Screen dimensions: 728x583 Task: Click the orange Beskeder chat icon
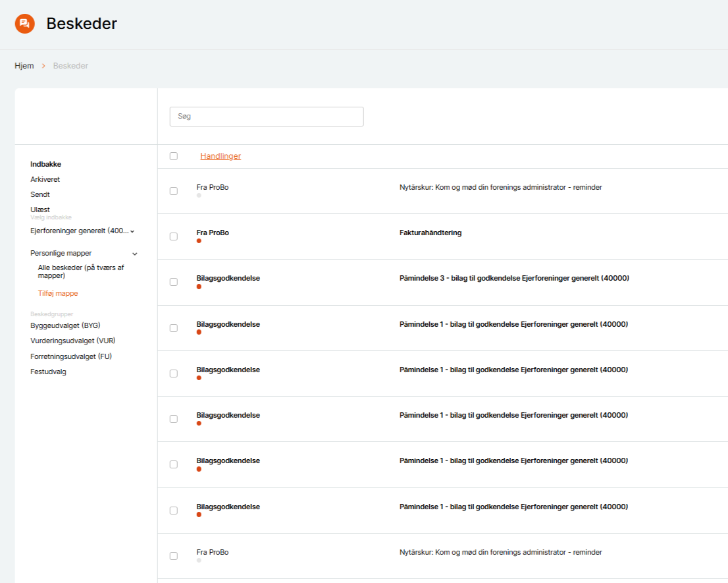24,24
